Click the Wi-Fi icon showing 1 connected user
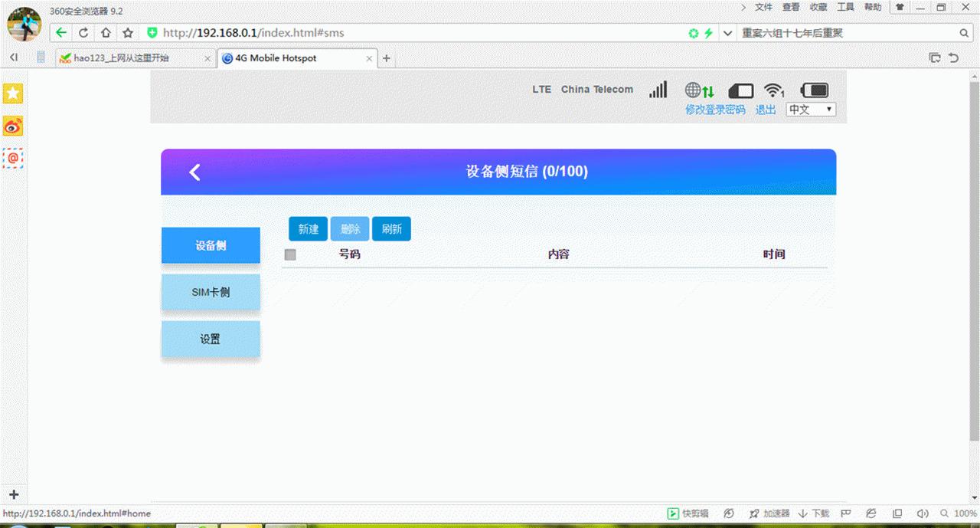980x528 pixels. (x=773, y=89)
